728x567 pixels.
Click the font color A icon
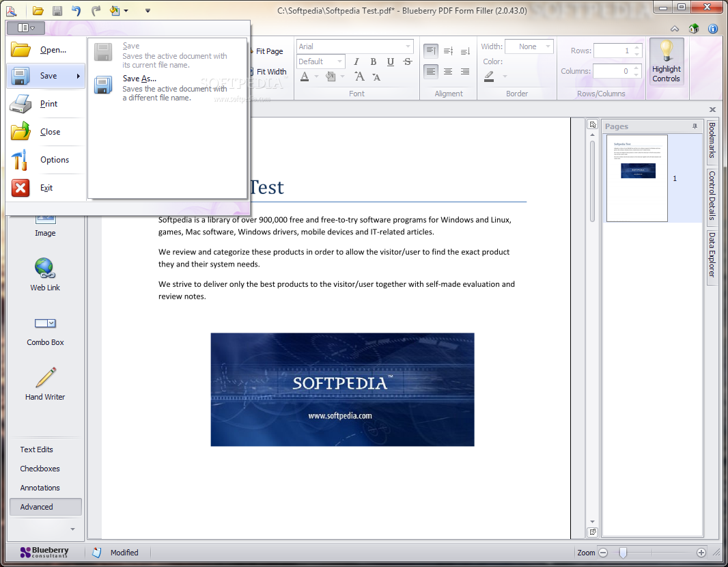point(305,76)
